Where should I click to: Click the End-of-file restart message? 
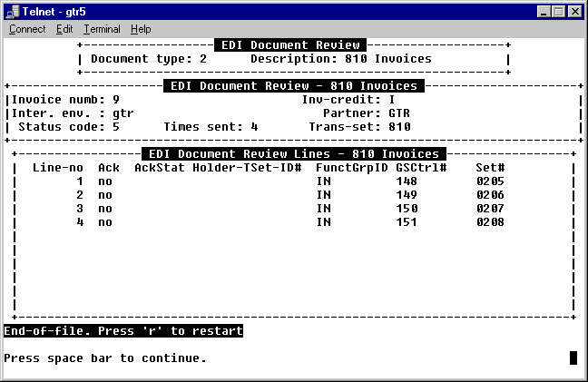123,331
